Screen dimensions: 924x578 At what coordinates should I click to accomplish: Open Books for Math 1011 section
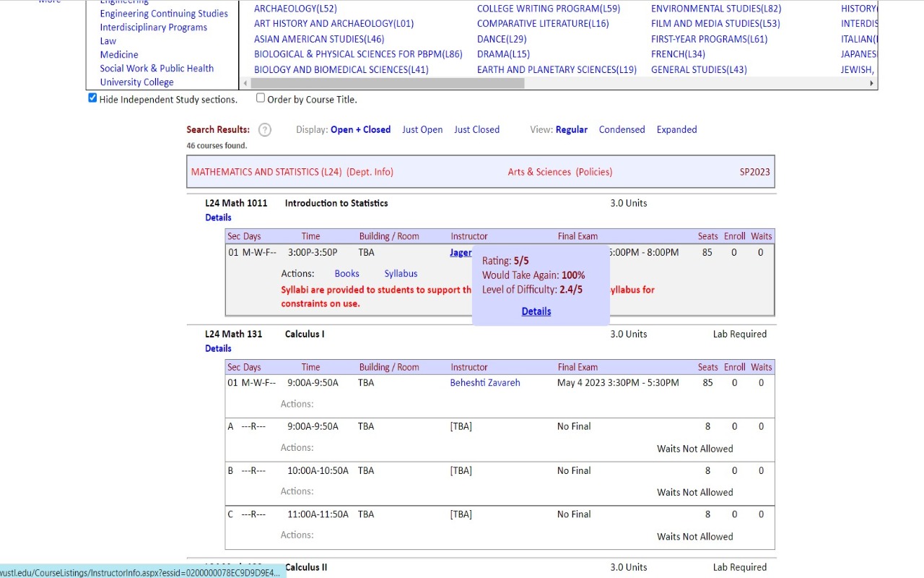(346, 274)
